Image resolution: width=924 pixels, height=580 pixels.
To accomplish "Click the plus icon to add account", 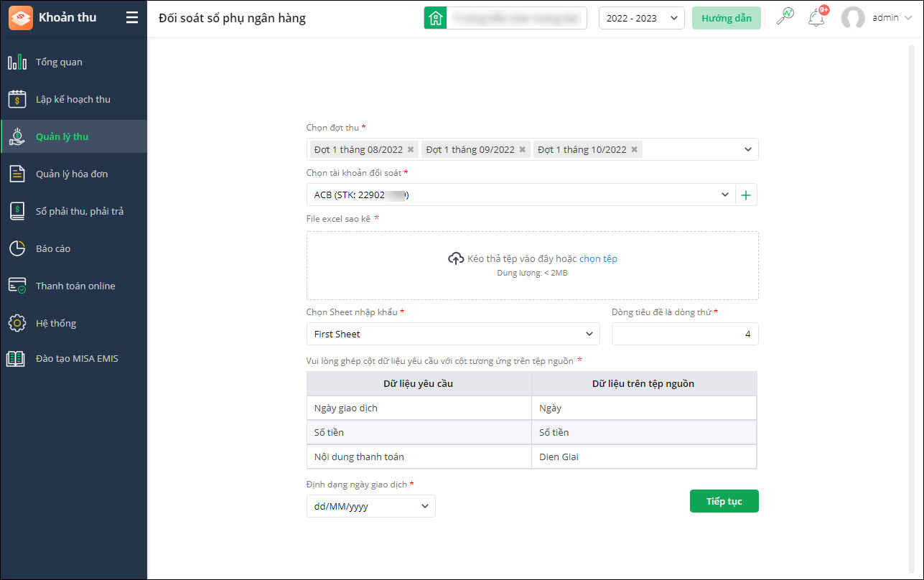I will 747,195.
